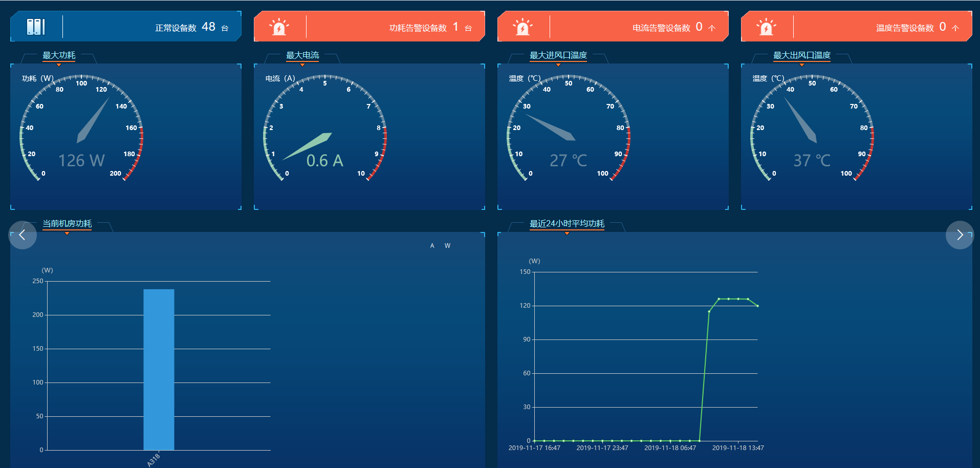The height and width of the screenshot is (468, 980).
Task: Select the 最大电流 panel title
Action: 302,55
